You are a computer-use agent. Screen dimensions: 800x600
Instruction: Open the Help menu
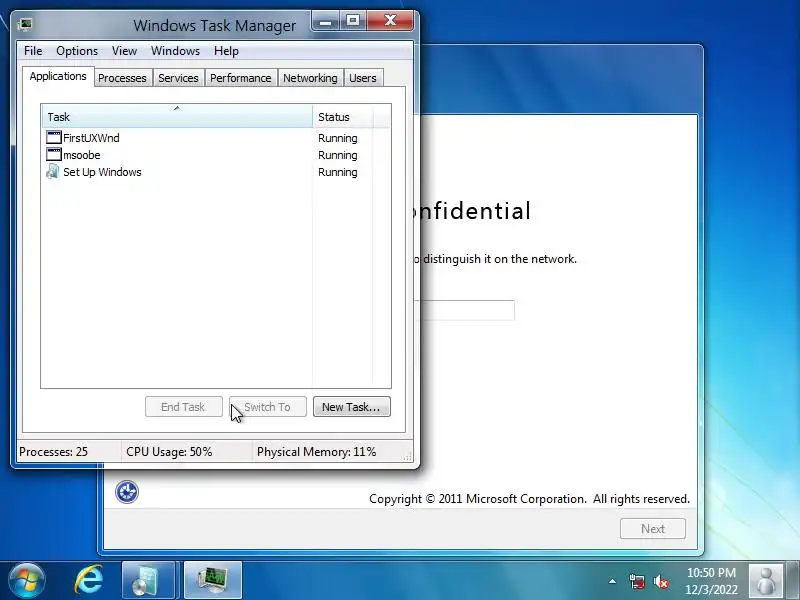[226, 51]
